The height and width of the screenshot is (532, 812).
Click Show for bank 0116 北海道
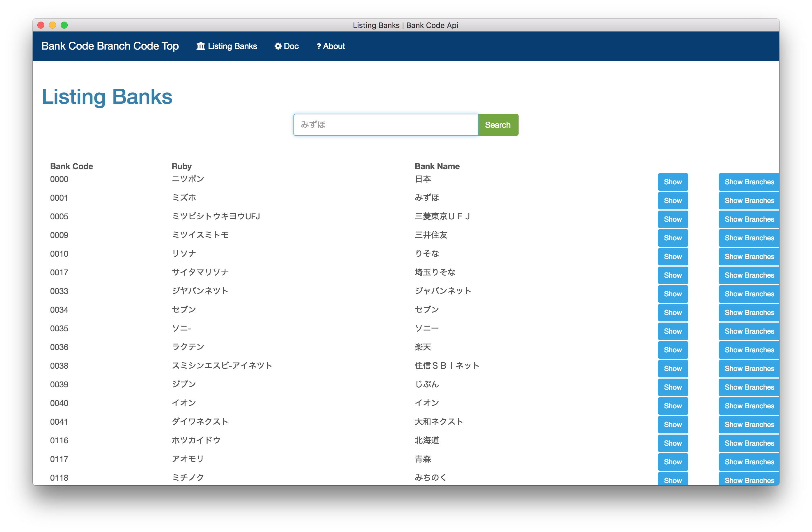tap(673, 443)
